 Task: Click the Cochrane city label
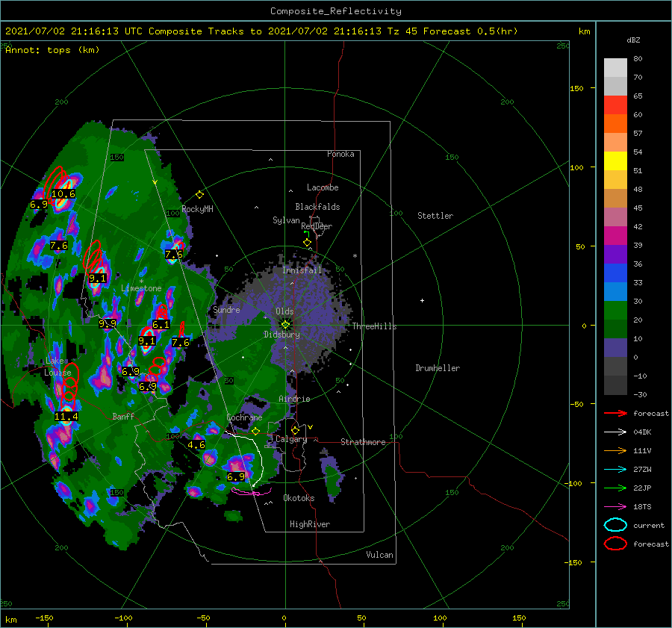pyautogui.click(x=244, y=417)
